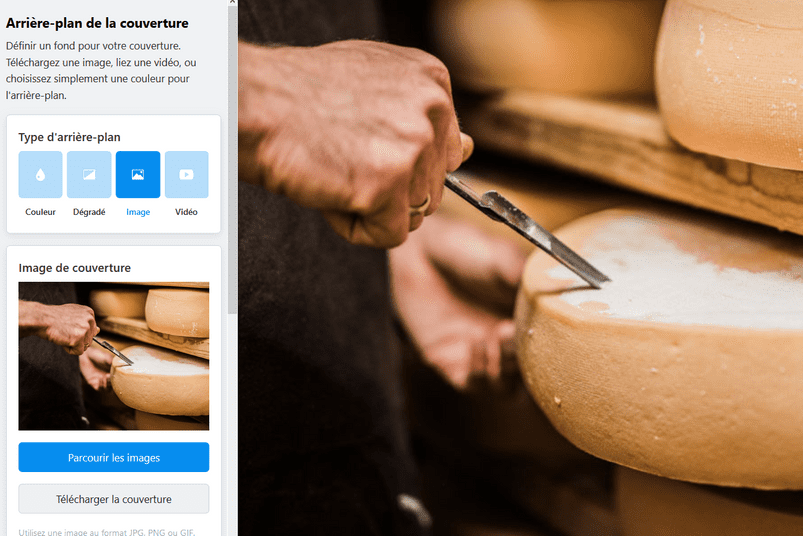Screen dimensions: 803x536
Task: Select the Couleur droplet background tile
Action: 40,175
